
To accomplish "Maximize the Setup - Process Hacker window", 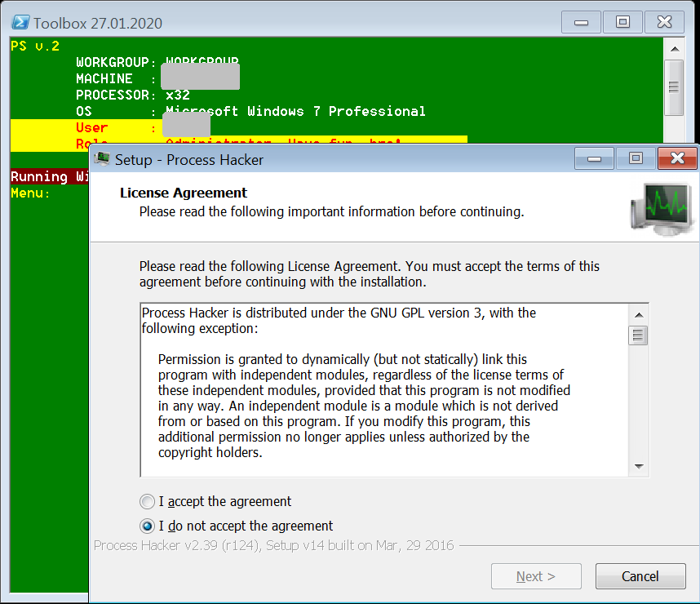I will click(636, 158).
